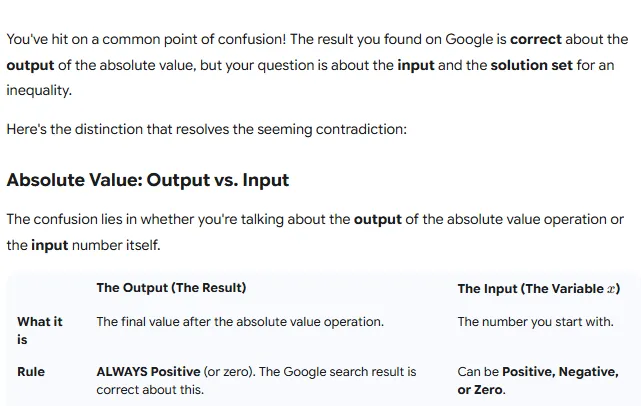Click the italic x variable in the table header
The width and height of the screenshot is (641, 406).
click(611, 289)
